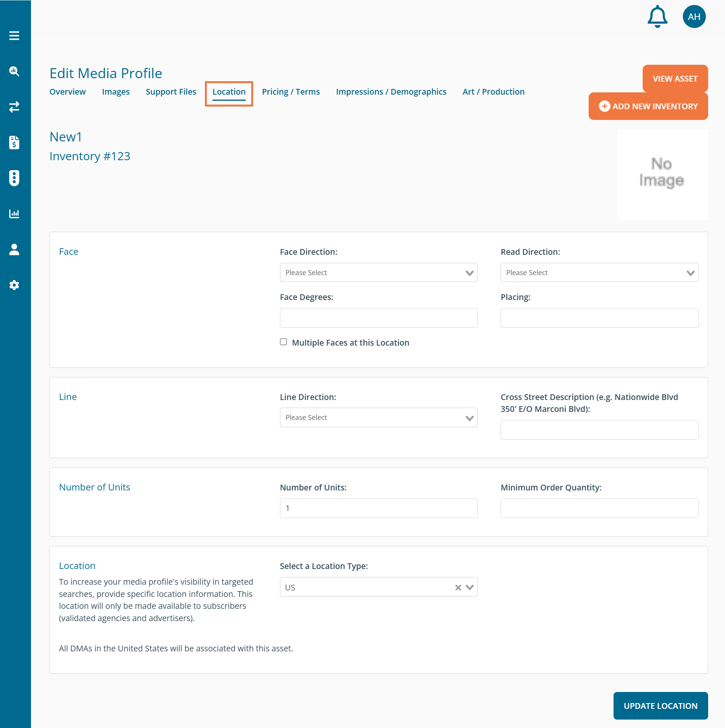
Task: Clear the US location type selection
Action: point(458,587)
